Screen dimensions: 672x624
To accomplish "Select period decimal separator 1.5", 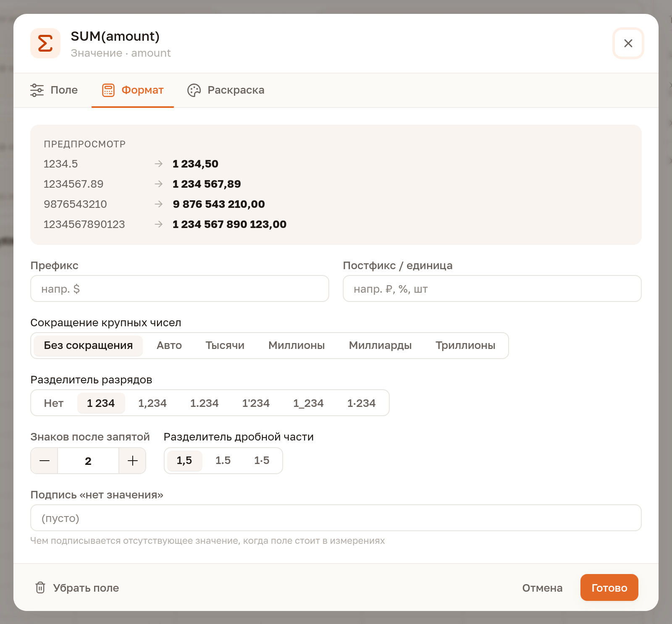I will (223, 461).
